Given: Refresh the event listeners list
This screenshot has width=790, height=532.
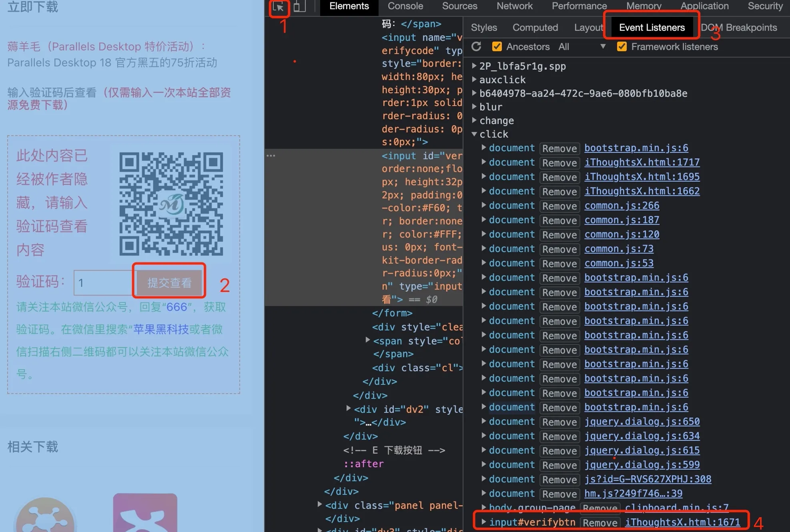Looking at the screenshot, I should click(476, 47).
